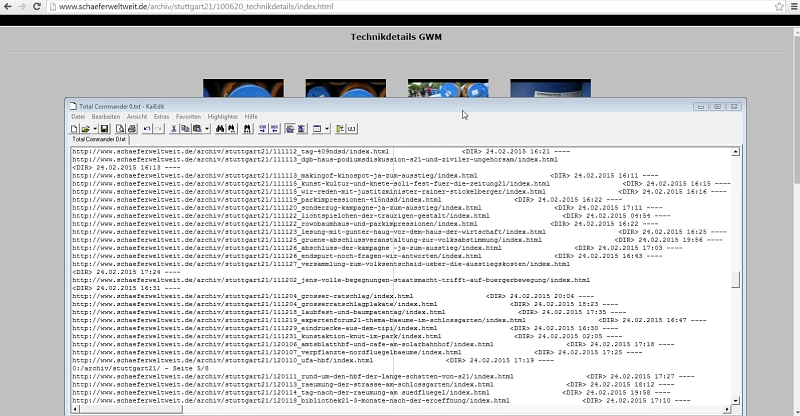Create a new file in KaiEdit toolbar
Viewport: 800px width, 416px height.
[75, 129]
